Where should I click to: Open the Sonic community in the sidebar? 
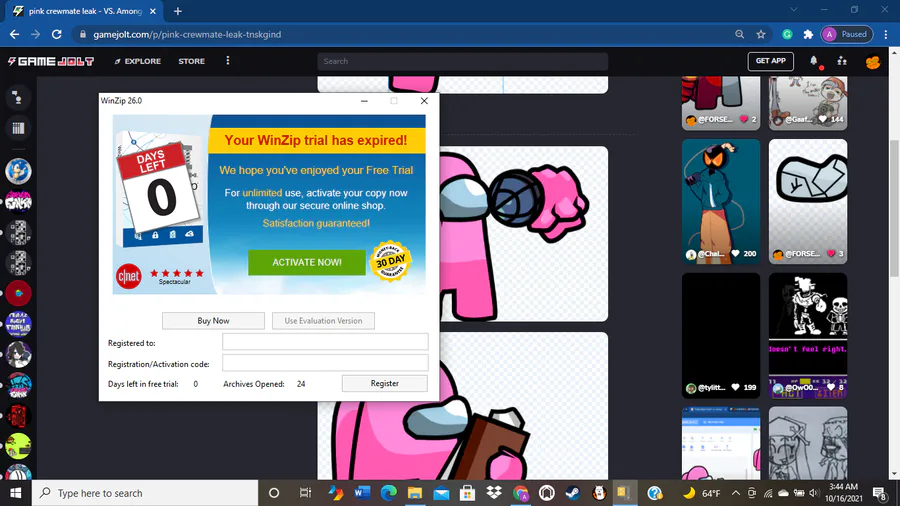18,171
